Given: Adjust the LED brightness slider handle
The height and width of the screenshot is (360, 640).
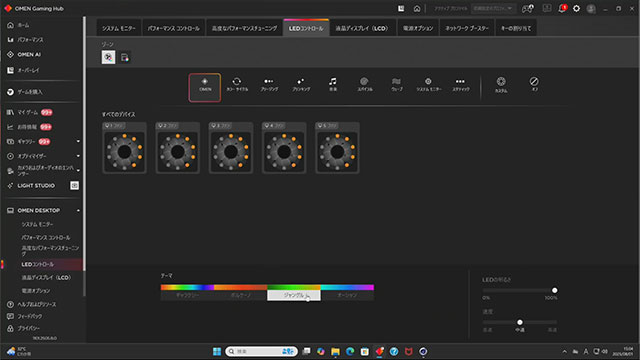Looking at the screenshot, I should pos(554,290).
